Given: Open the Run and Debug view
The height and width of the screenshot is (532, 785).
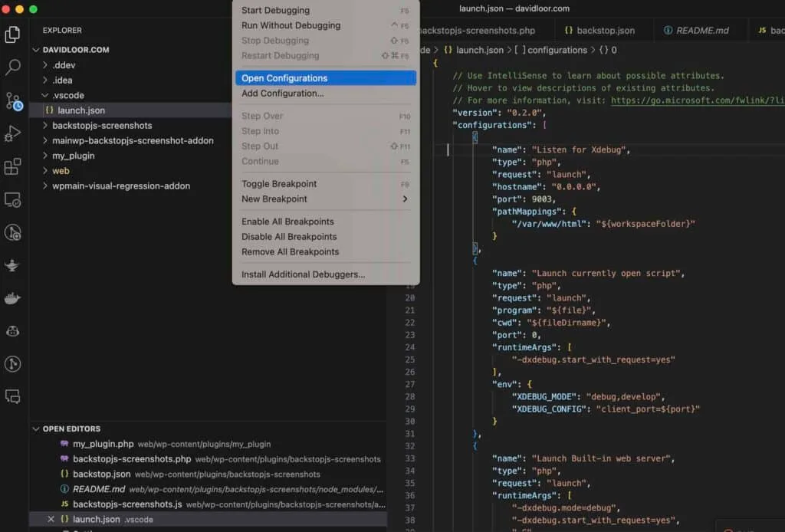Looking at the screenshot, I should [x=12, y=133].
